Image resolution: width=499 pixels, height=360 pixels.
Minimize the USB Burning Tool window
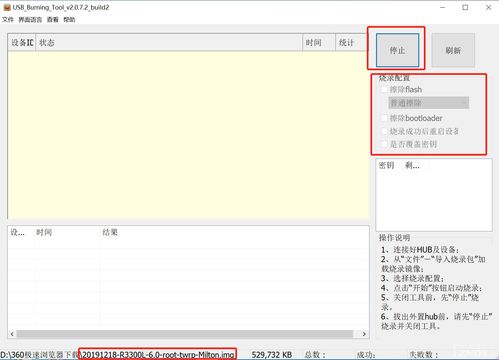(x=443, y=7)
